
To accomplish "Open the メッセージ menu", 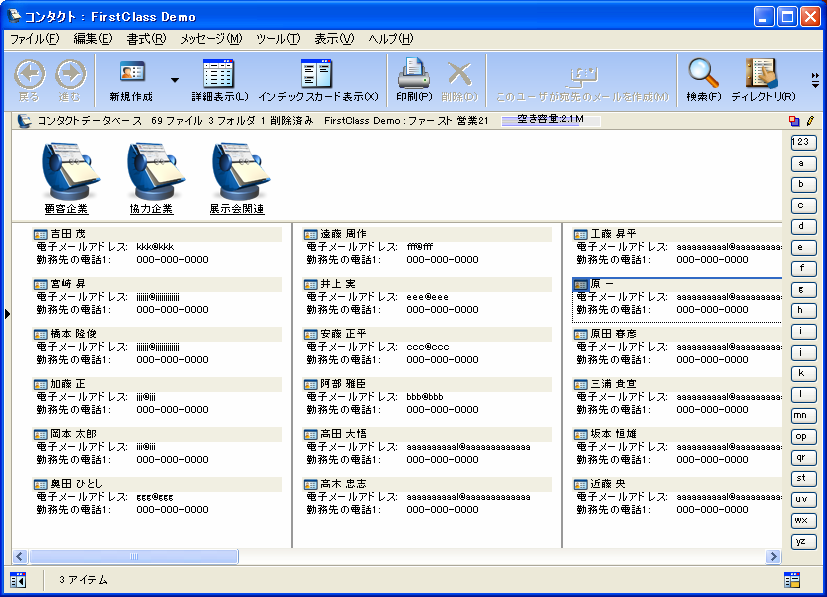I will tap(211, 39).
